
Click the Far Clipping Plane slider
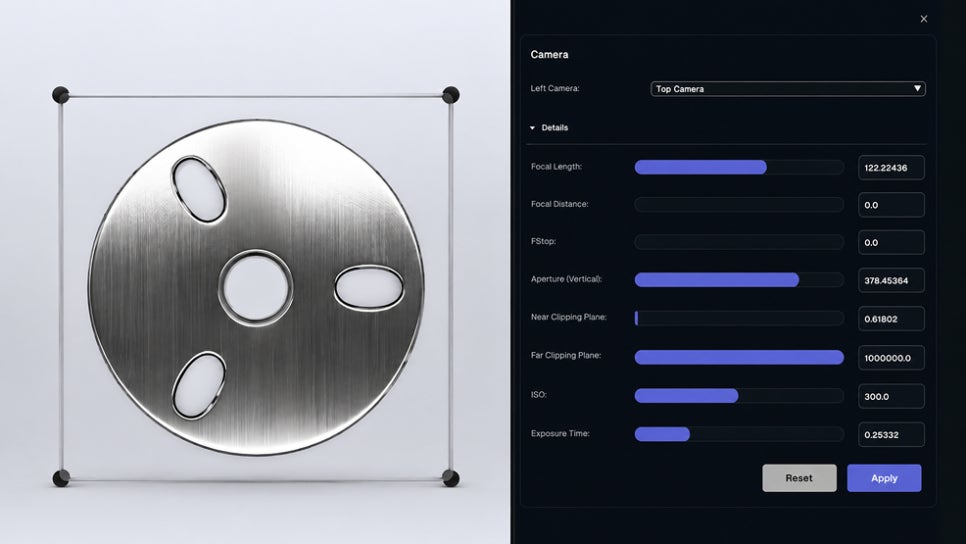pos(739,357)
